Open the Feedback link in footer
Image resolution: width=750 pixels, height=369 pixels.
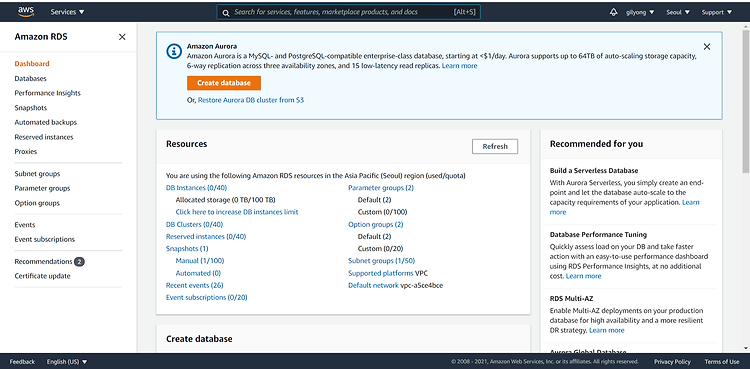pos(22,362)
